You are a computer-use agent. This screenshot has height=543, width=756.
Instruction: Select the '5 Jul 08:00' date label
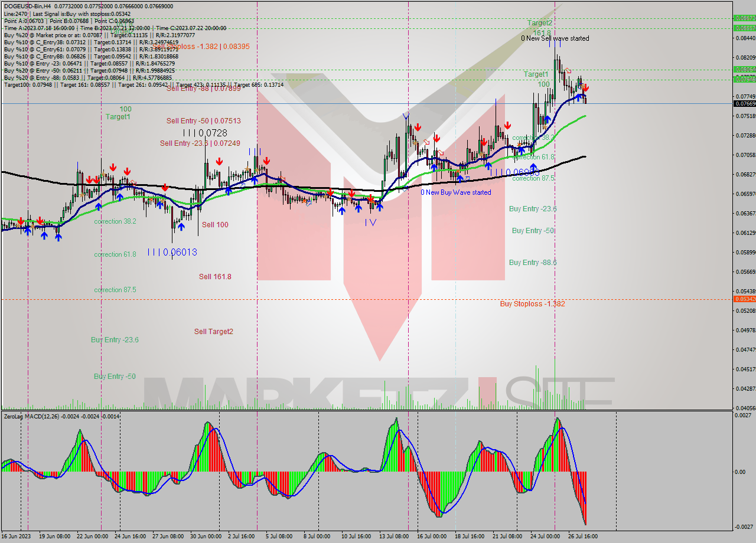point(280,537)
